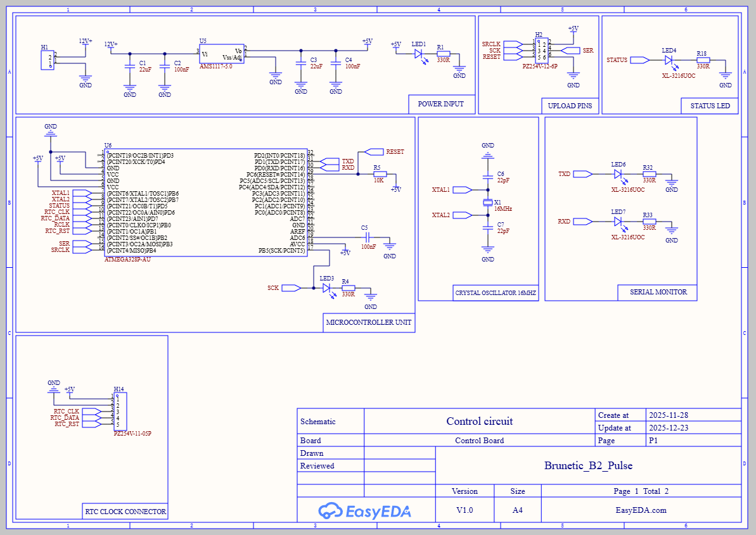Select the X1 crystal symbol

coord(488,203)
